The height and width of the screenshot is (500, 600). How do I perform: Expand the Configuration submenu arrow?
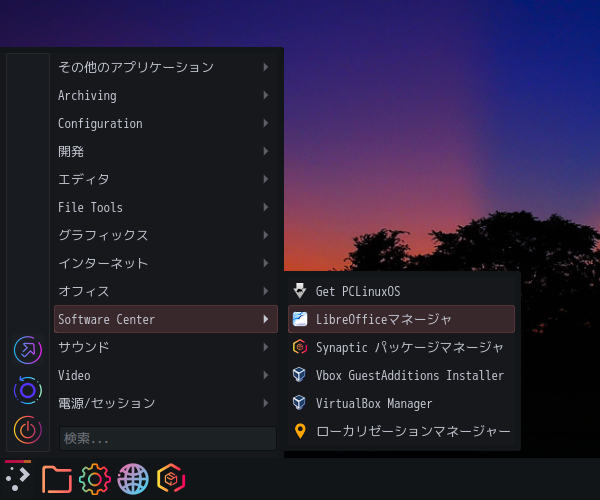click(266, 123)
